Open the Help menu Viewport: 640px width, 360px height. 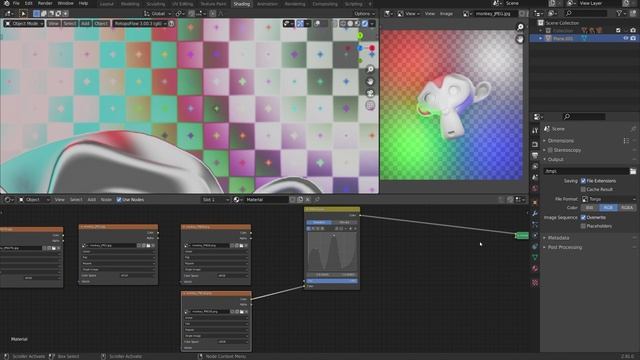(x=83, y=3)
